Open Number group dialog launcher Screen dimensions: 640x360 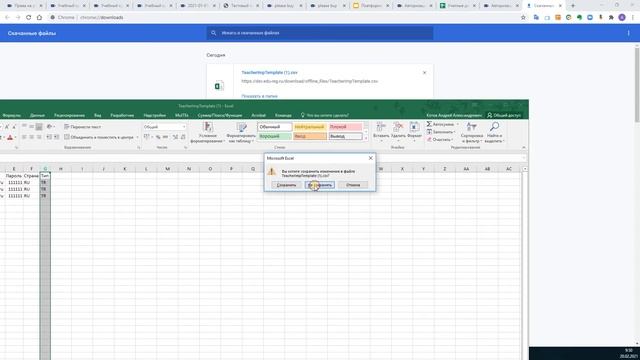tap(186, 147)
